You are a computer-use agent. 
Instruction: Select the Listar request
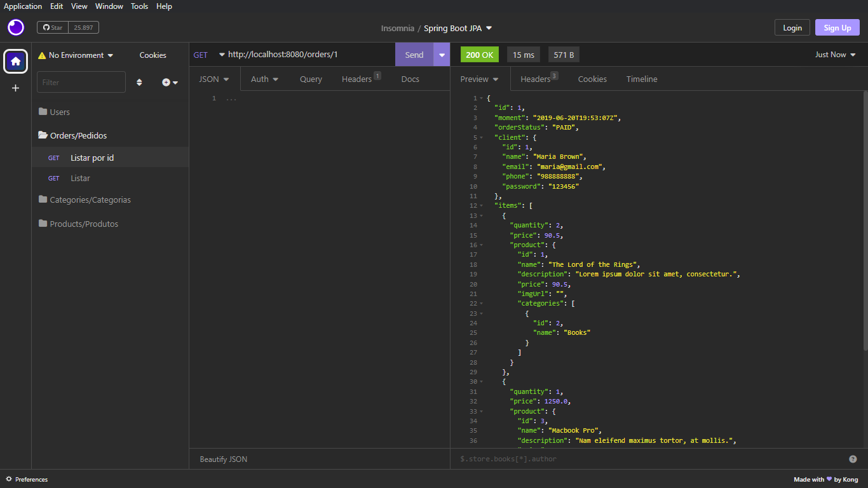pos(110,178)
